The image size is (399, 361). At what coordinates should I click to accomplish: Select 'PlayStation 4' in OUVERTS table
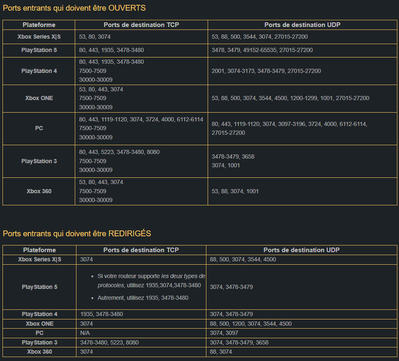[x=39, y=71]
